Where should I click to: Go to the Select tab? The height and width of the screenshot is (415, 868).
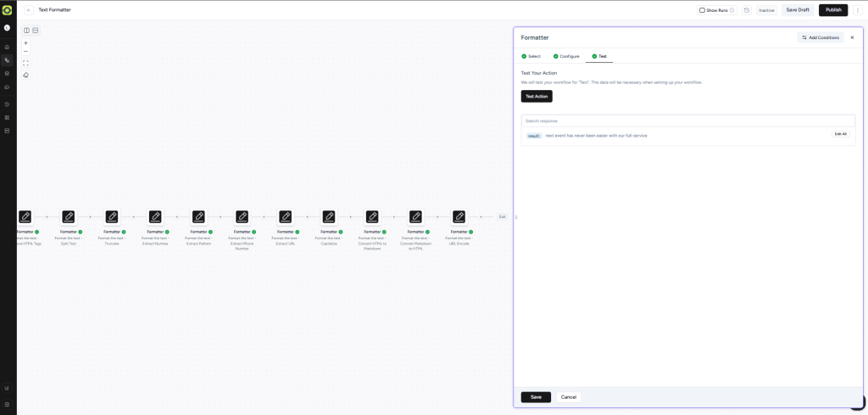pyautogui.click(x=531, y=56)
